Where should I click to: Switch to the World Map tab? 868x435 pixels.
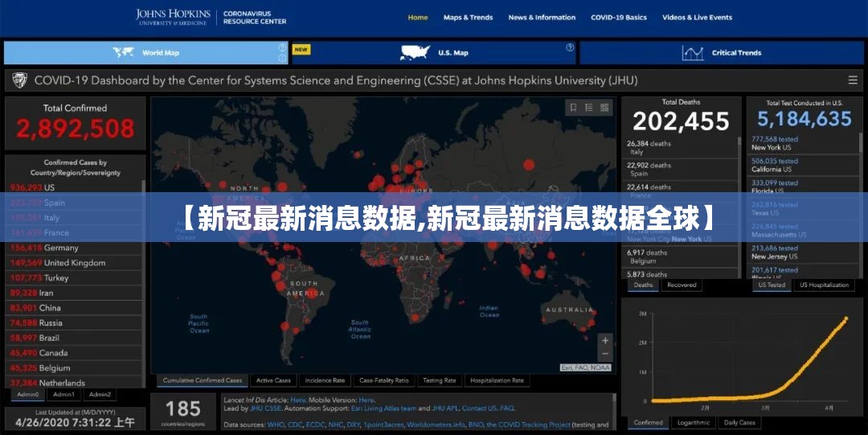[x=146, y=52]
